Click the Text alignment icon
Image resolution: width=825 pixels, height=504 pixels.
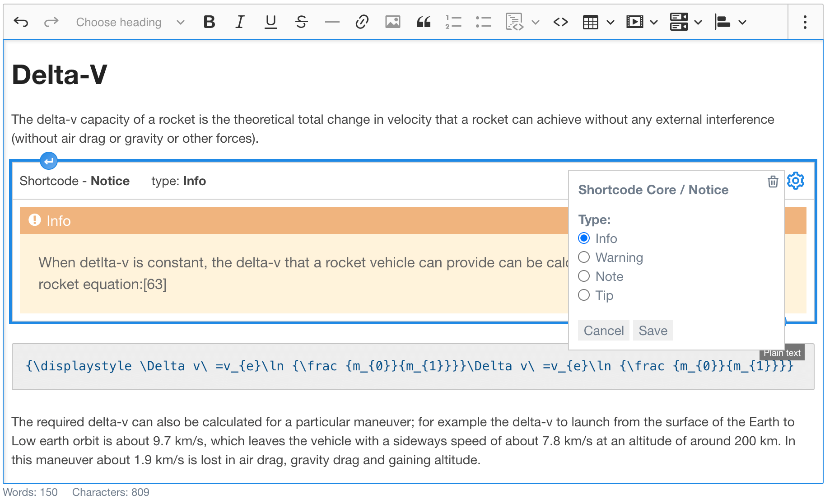tap(722, 22)
